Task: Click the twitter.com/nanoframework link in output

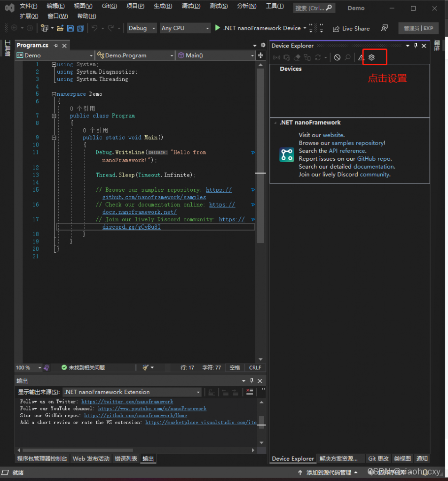Action: click(127, 402)
